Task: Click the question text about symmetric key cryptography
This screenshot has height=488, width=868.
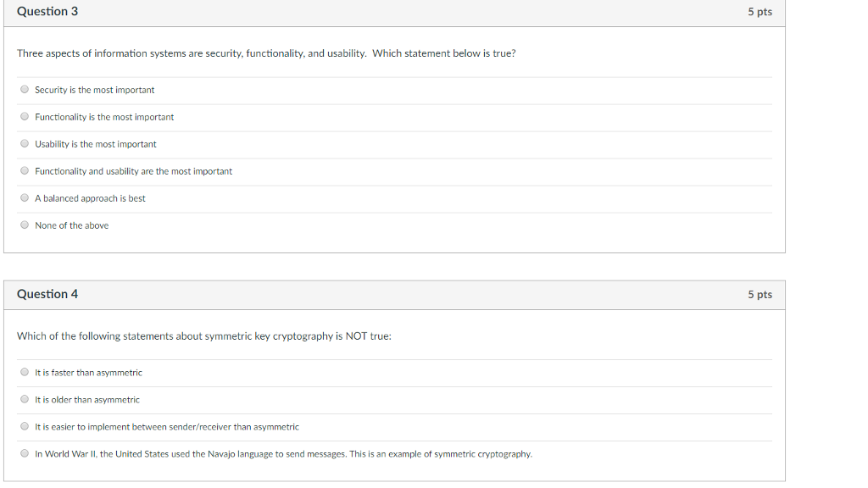Action: tap(203, 336)
